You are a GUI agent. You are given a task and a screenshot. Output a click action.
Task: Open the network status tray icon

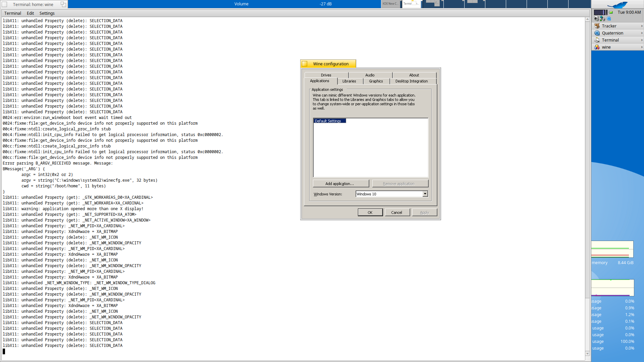tap(602, 19)
